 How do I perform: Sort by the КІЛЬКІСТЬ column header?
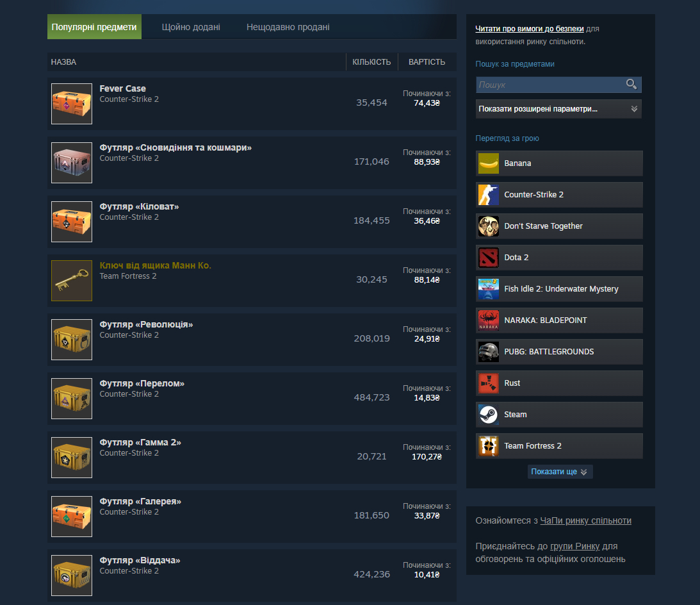pos(371,62)
